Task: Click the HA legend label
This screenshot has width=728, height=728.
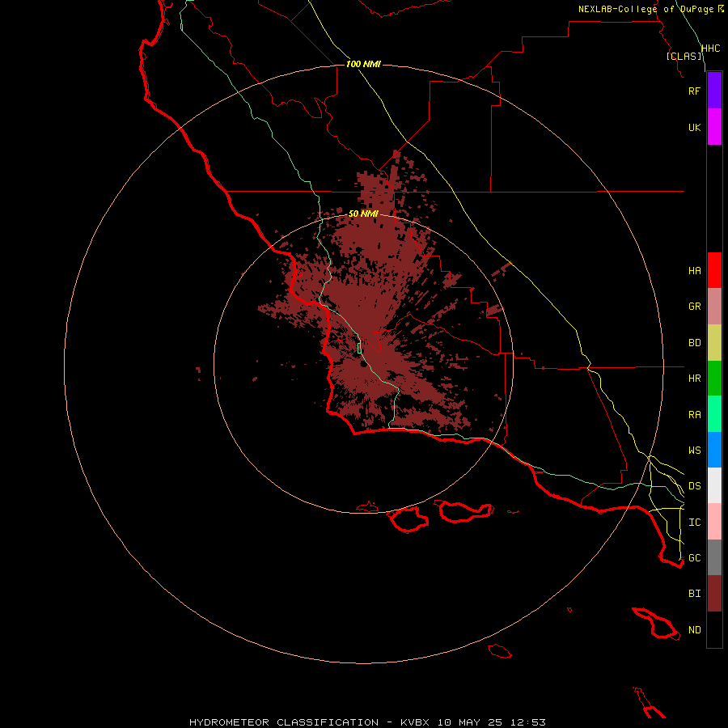Action: [x=694, y=271]
